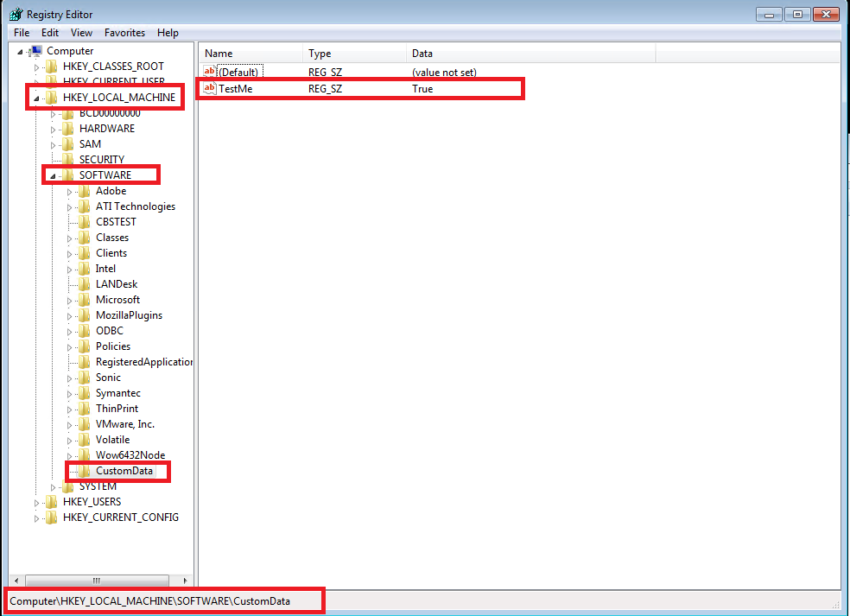
Task: Open the Edit menu
Action: [49, 32]
